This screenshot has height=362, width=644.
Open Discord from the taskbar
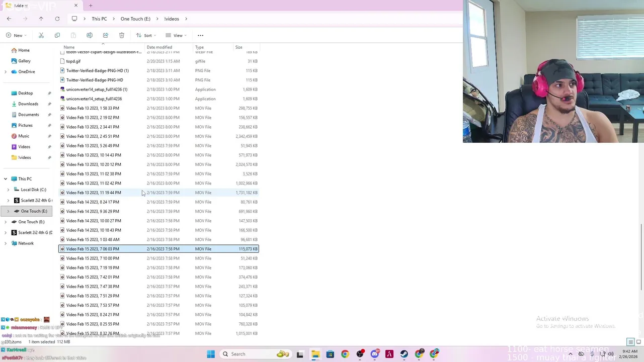(375, 354)
